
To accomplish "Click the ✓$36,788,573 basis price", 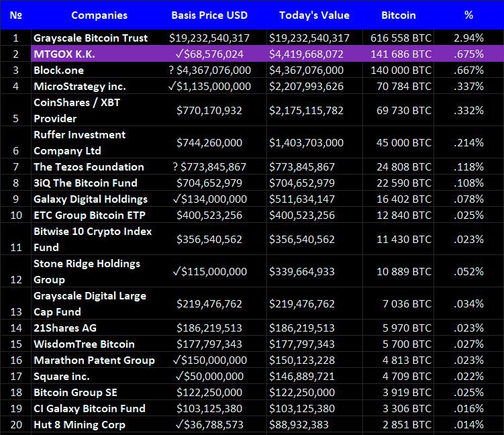I will point(209,424).
